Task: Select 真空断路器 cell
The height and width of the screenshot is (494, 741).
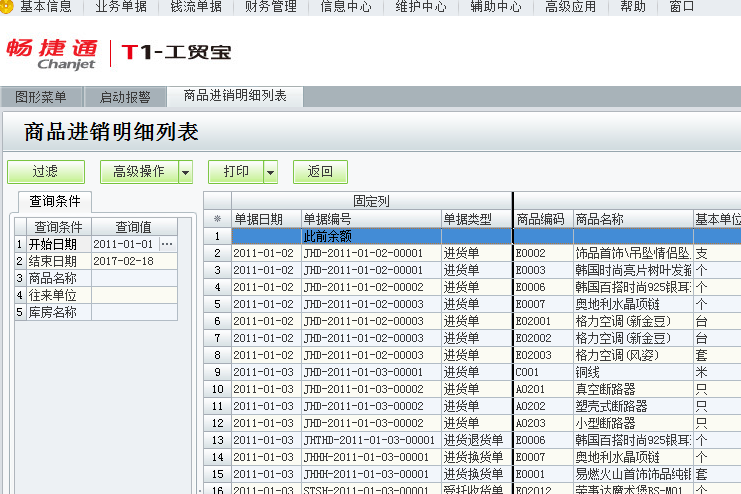Action: click(x=633, y=389)
